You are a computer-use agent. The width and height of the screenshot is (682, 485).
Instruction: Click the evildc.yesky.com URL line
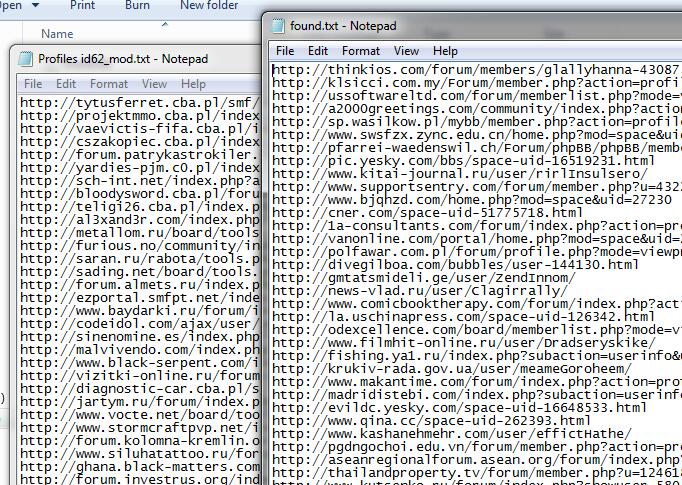460,408
